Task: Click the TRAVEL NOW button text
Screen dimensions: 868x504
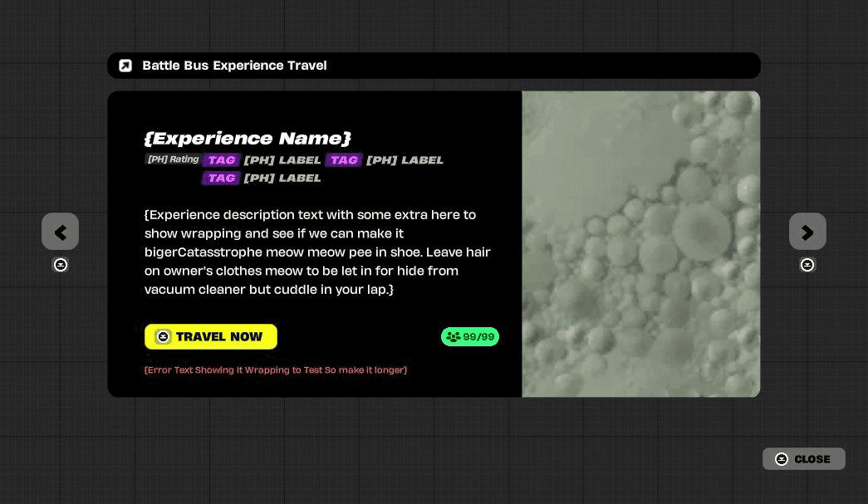Action: coord(219,336)
